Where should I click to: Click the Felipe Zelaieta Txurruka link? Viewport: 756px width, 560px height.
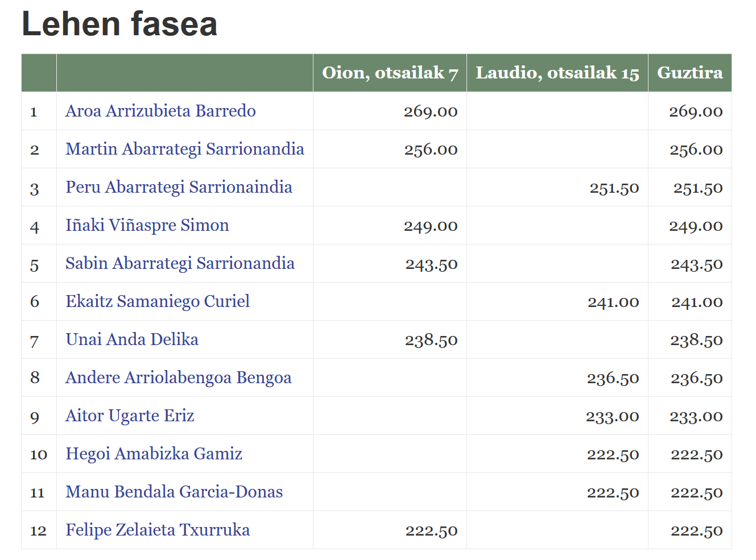pos(158,530)
